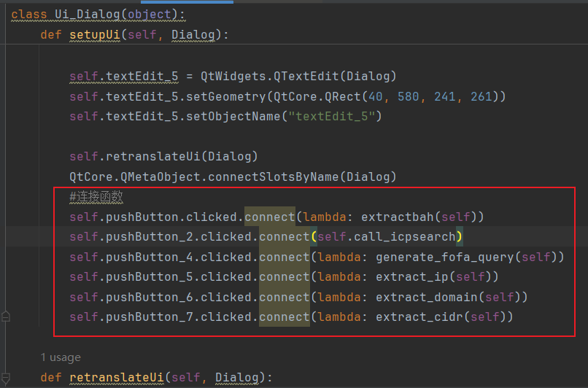Click extract_ip in the pushButton_5 line
Screen dimensions: 588x388
[412, 277]
